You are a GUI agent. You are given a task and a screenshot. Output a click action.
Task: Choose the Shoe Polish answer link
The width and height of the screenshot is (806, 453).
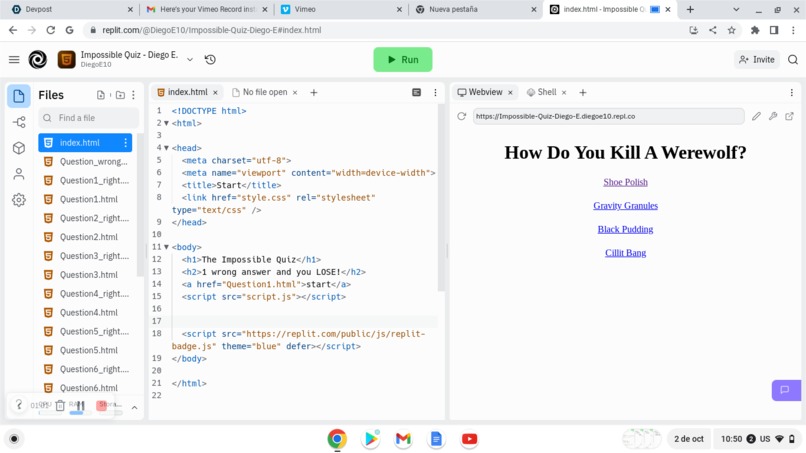[x=625, y=182]
